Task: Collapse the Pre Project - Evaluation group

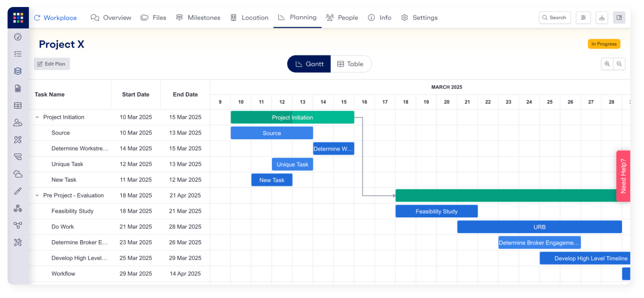Action: pos(37,195)
